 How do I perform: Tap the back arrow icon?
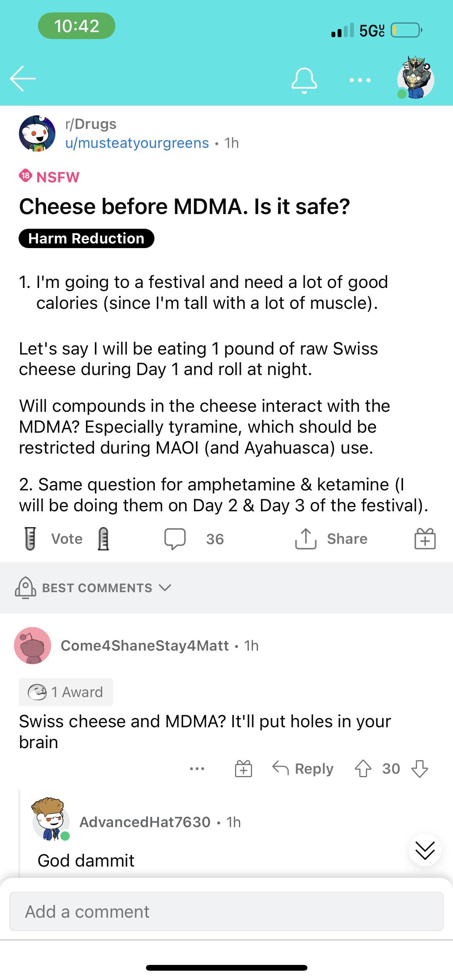[23, 79]
